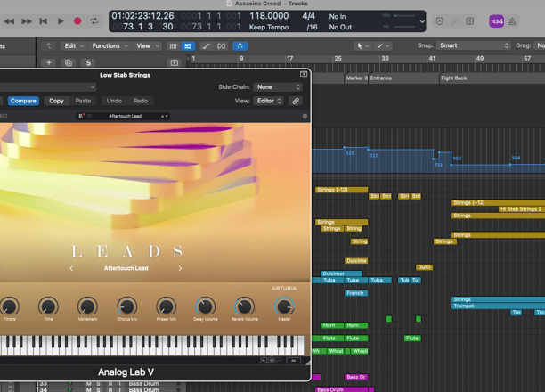Image resolution: width=545 pixels, height=392 pixels.
Task: Click the Analog Lab history list icon
Action: (x=272, y=361)
